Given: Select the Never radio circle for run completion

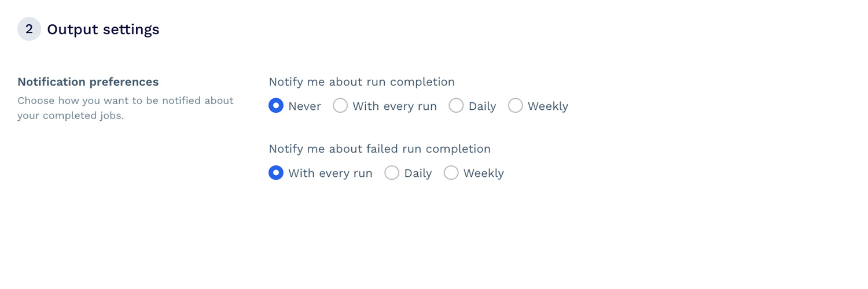Looking at the screenshot, I should pyautogui.click(x=276, y=106).
